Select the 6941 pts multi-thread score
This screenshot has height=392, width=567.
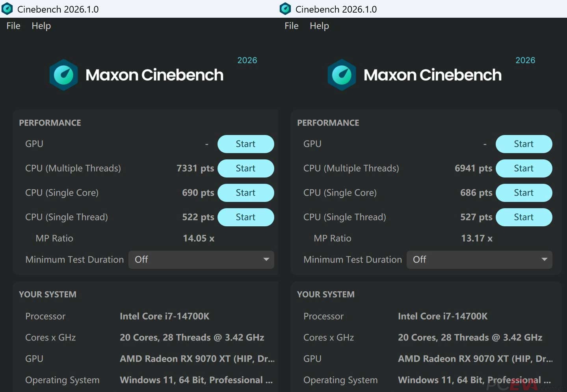(474, 168)
